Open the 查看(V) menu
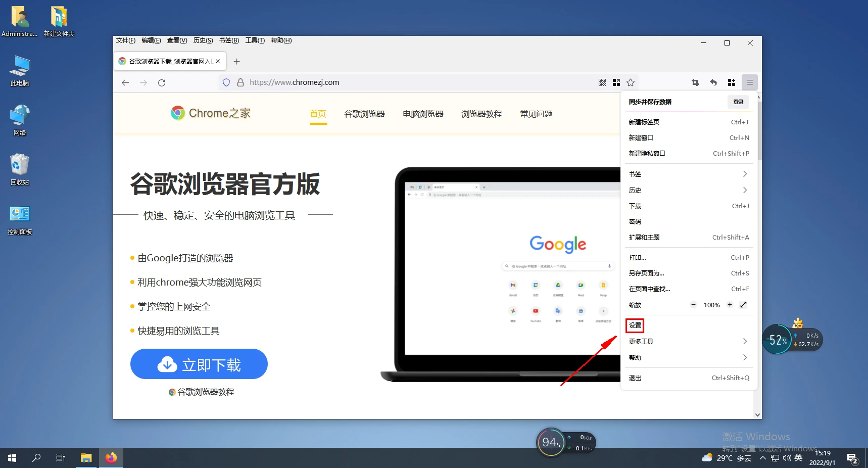This screenshot has width=868, height=468. 177,40
